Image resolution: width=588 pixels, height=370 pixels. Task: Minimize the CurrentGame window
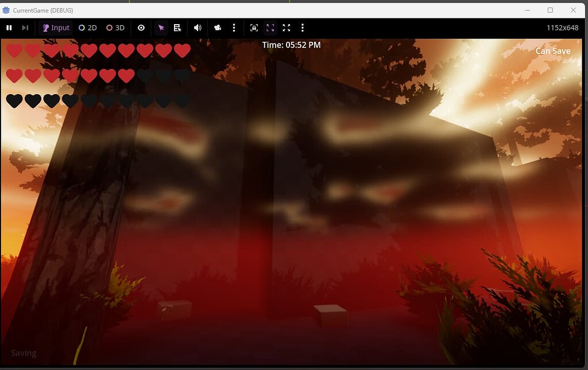point(527,10)
